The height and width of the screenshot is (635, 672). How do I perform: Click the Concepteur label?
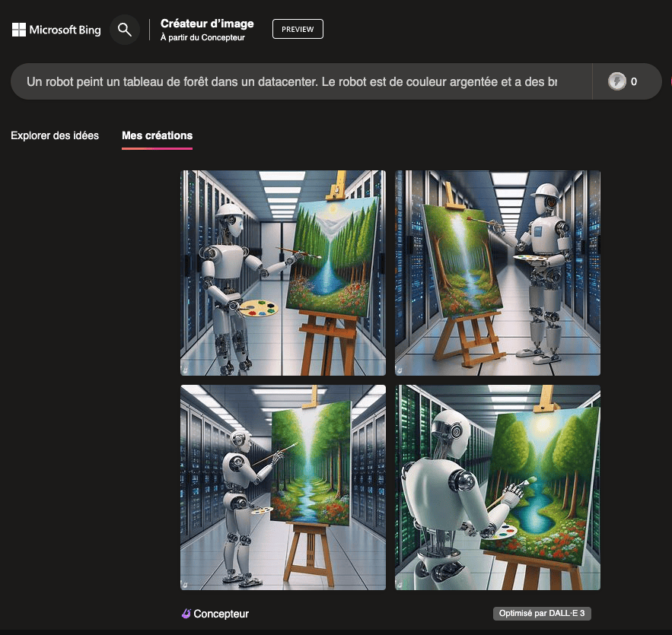(x=221, y=614)
